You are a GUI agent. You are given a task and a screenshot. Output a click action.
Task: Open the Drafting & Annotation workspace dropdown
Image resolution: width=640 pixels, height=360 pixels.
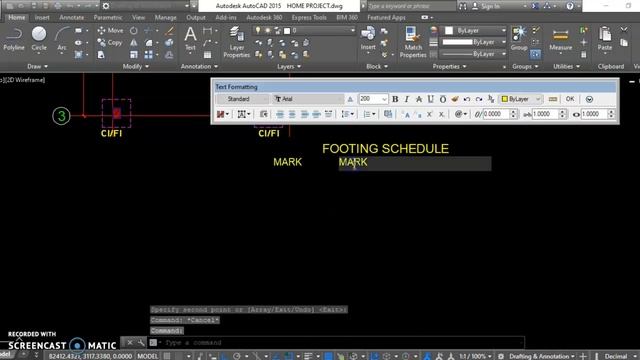pos(542,356)
